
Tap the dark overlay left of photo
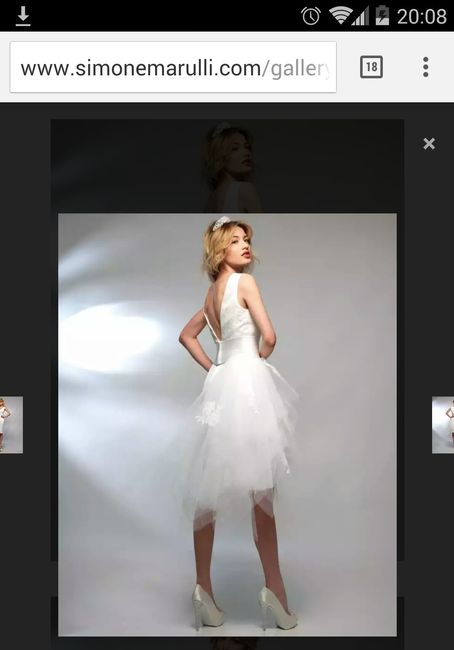point(25,290)
